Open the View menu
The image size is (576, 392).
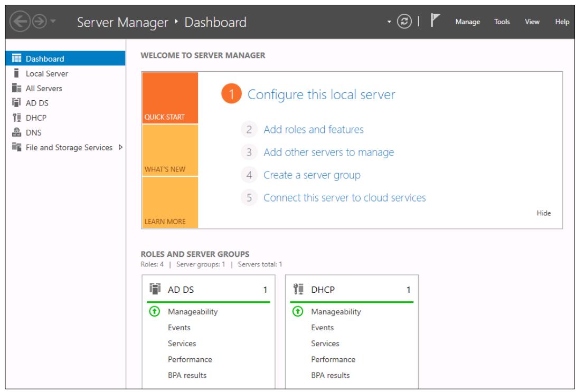coord(532,22)
